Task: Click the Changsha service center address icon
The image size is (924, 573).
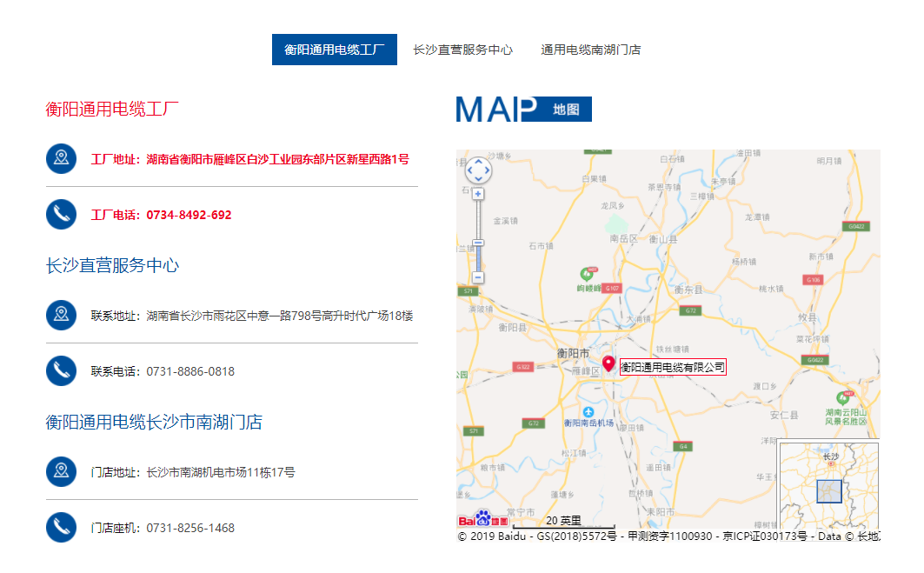Action: pos(61,315)
